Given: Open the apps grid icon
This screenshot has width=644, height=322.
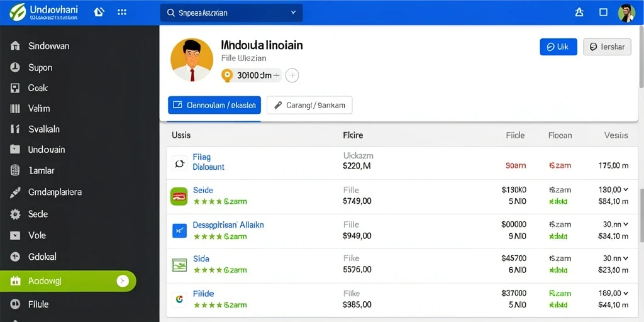Looking at the screenshot, I should coord(122,12).
